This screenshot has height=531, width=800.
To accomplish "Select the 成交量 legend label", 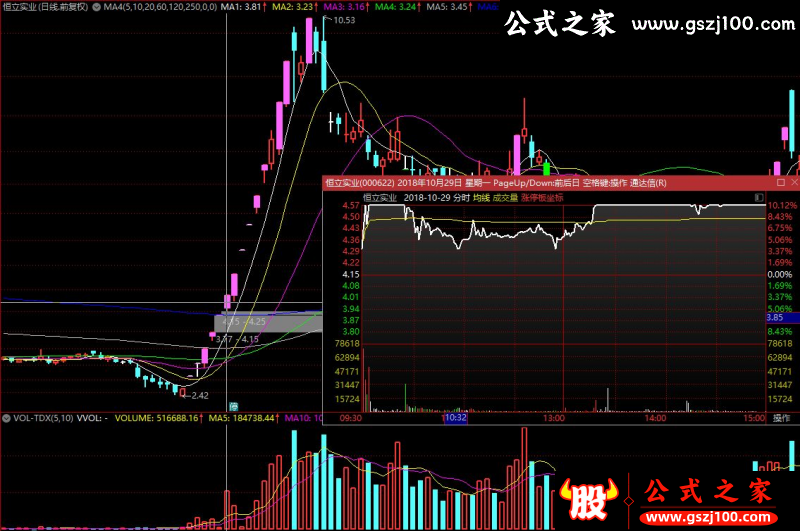I will tap(505, 198).
